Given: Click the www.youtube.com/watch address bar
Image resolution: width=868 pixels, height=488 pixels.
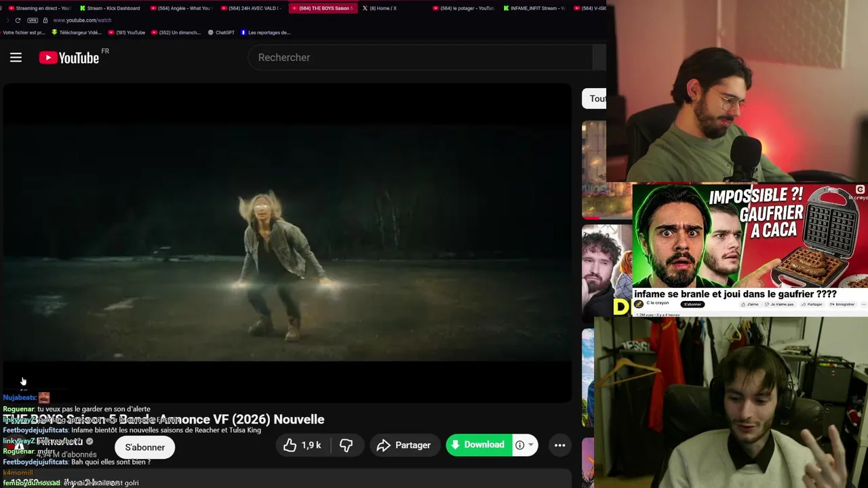Looking at the screenshot, I should tap(82, 20).
